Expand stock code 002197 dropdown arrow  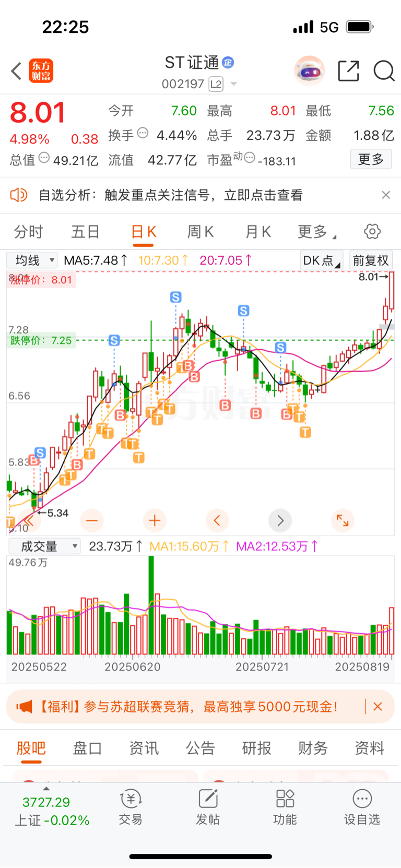click(x=233, y=84)
